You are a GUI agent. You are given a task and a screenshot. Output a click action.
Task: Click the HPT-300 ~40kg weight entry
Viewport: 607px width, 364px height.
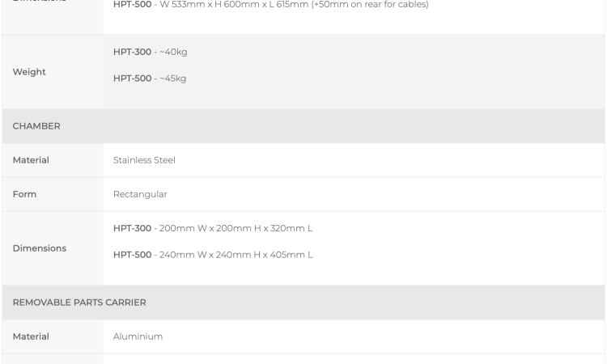(x=151, y=52)
